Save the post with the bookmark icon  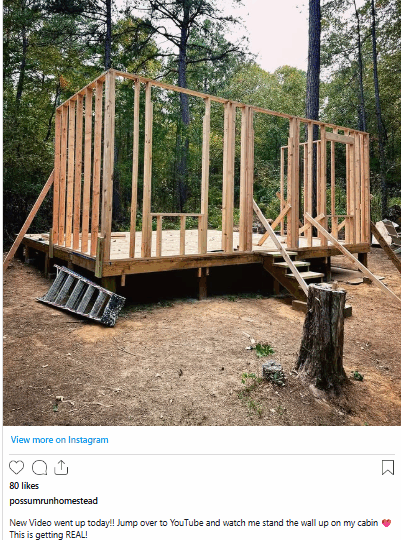388,468
